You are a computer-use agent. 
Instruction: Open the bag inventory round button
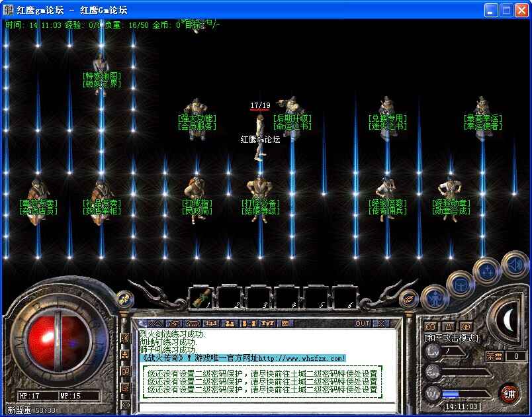[x=461, y=285]
